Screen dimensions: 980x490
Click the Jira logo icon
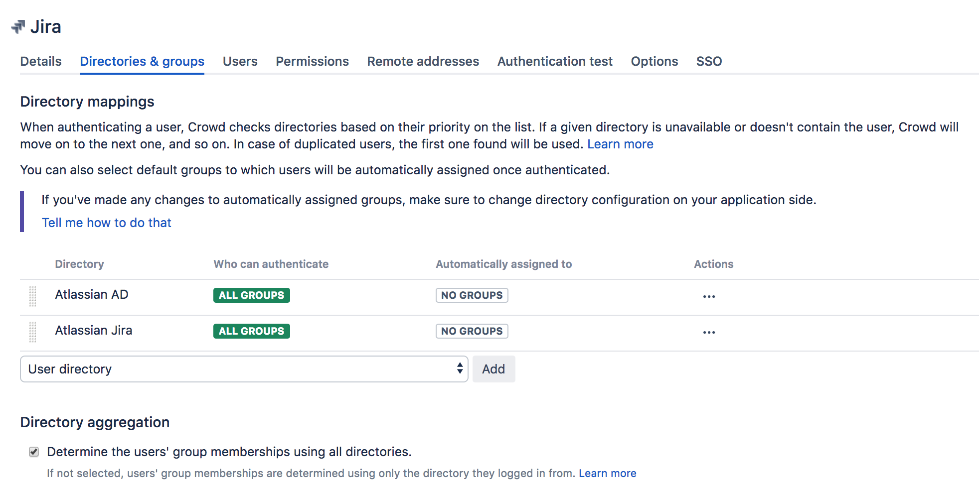18,26
